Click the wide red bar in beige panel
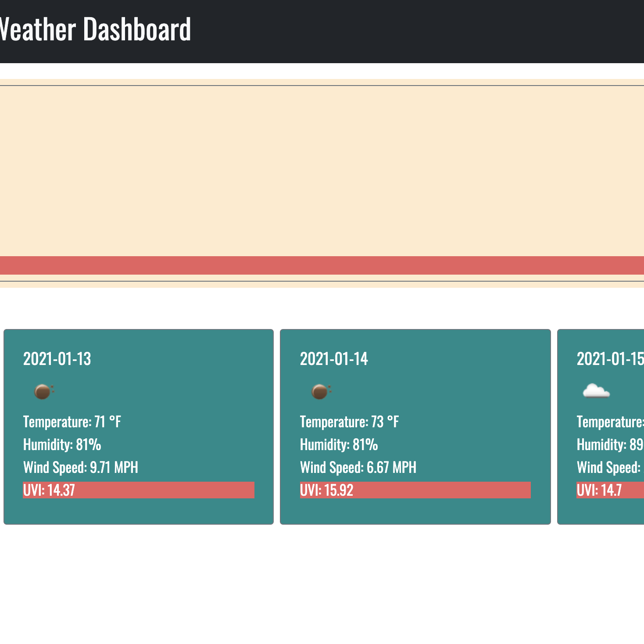Screen dimensions: 644x644 pyautogui.click(x=322, y=265)
